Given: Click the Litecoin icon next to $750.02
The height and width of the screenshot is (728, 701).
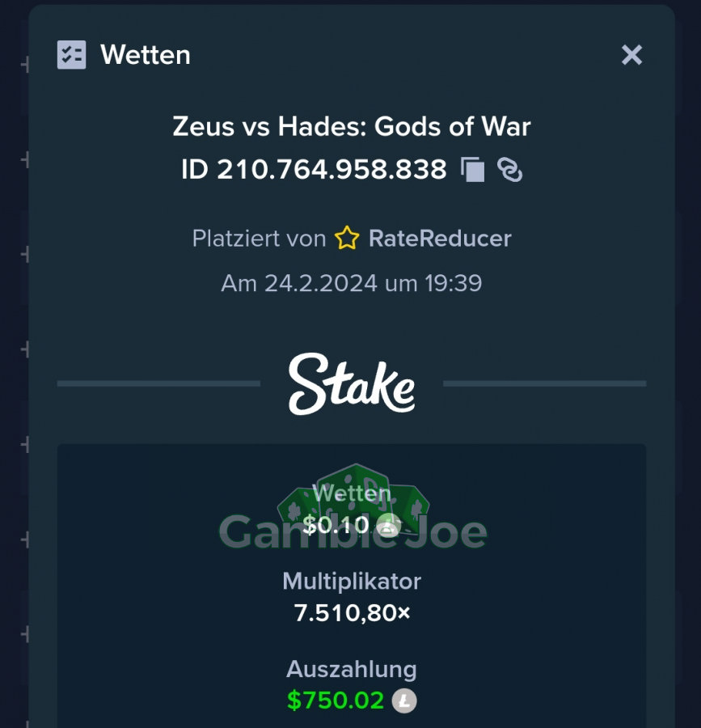Looking at the screenshot, I should tap(404, 700).
